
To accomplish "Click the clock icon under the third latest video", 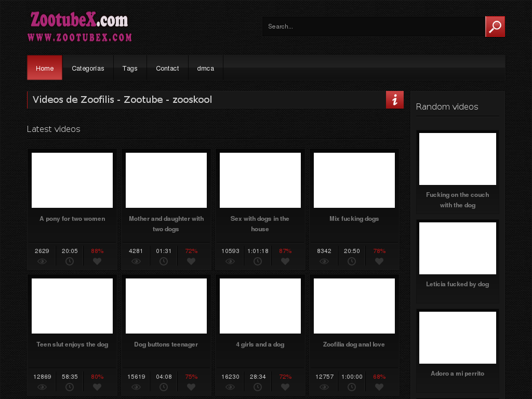I will (x=258, y=261).
